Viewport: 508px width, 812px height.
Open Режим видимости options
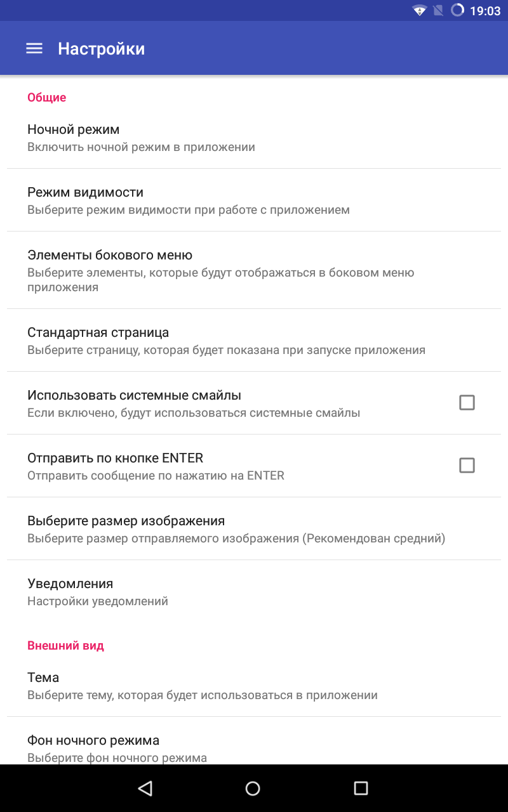click(x=254, y=200)
